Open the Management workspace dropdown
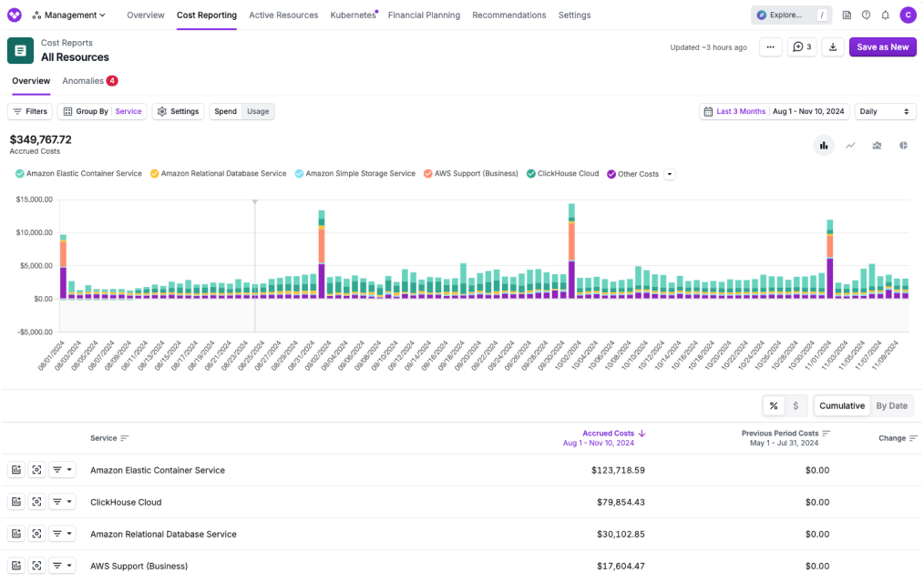 coord(69,15)
